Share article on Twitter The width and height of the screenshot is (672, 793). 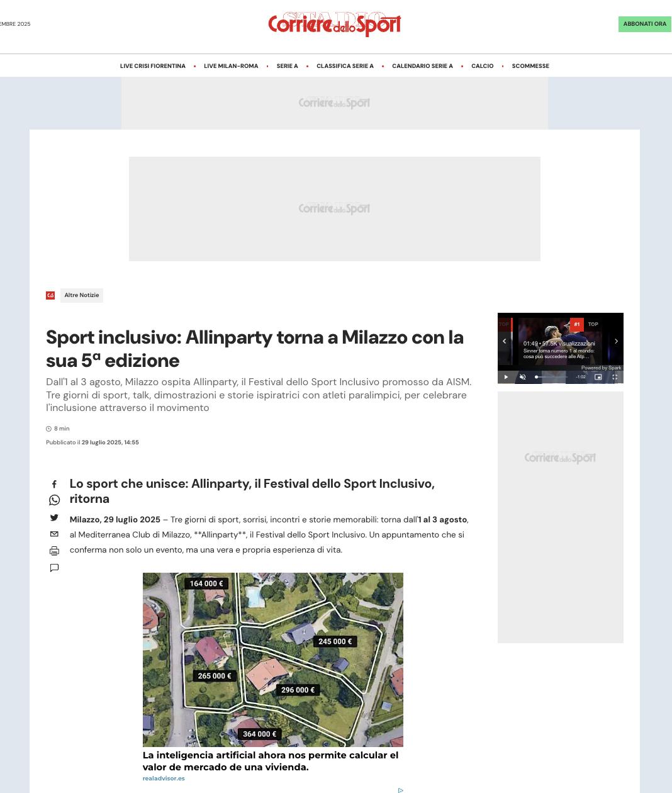pos(54,518)
